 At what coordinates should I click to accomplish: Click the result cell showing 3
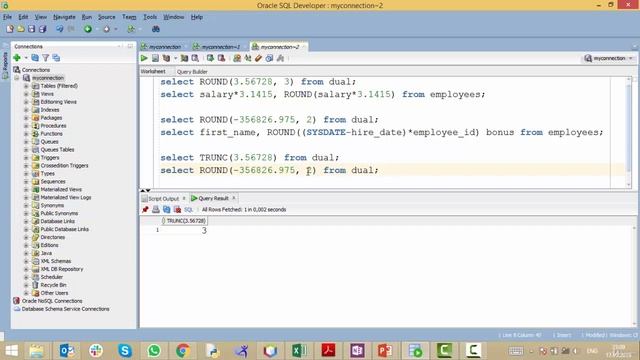pos(184,231)
